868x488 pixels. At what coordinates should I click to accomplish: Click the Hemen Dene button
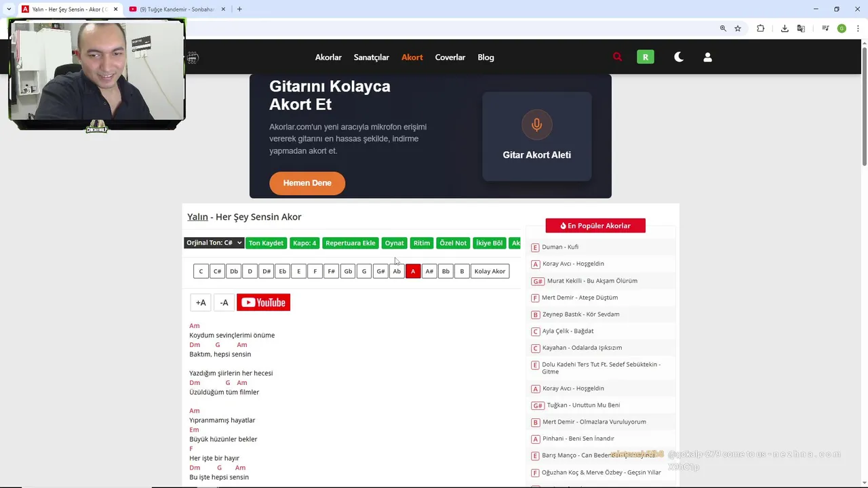click(x=307, y=183)
